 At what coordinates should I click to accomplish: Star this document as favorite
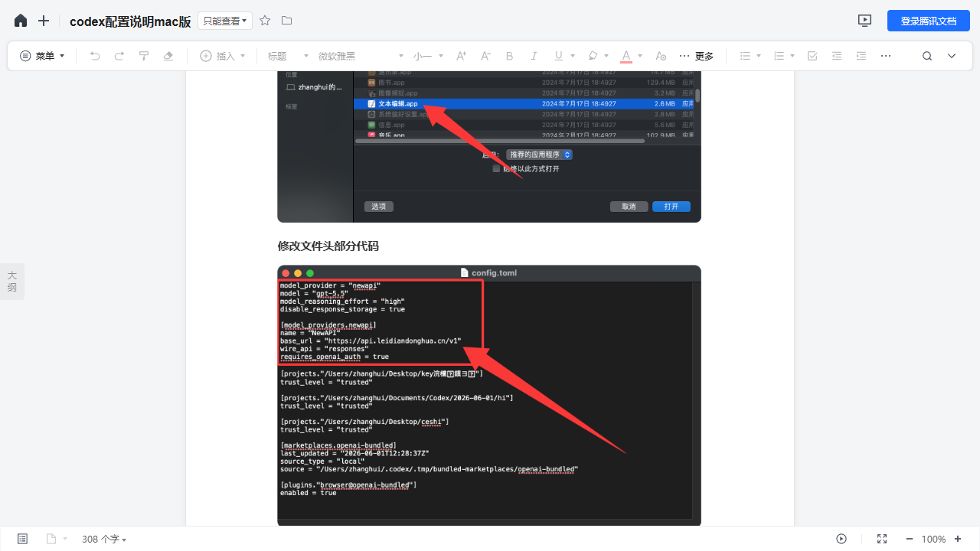click(x=265, y=21)
